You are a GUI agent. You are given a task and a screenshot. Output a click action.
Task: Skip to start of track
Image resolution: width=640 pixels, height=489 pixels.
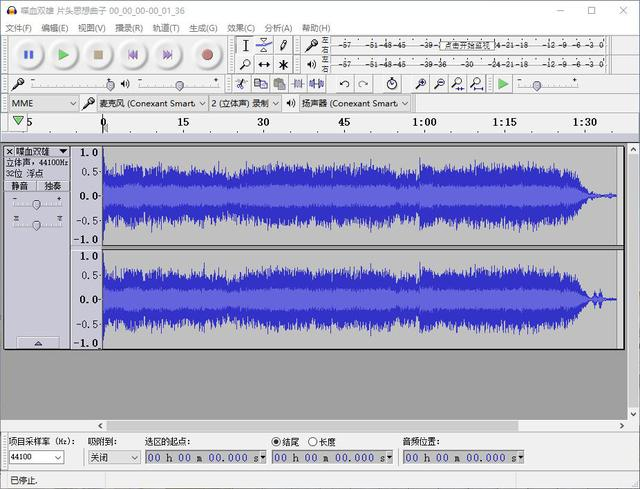tap(133, 55)
